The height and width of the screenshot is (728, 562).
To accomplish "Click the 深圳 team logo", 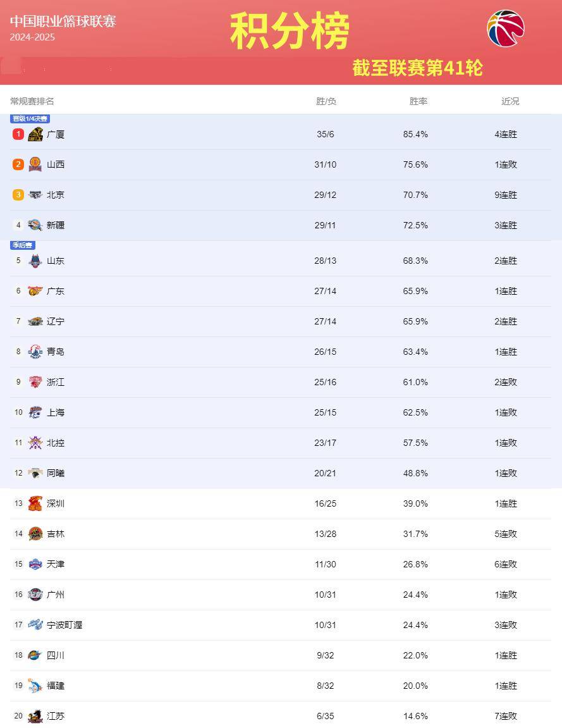I will pos(35,503).
